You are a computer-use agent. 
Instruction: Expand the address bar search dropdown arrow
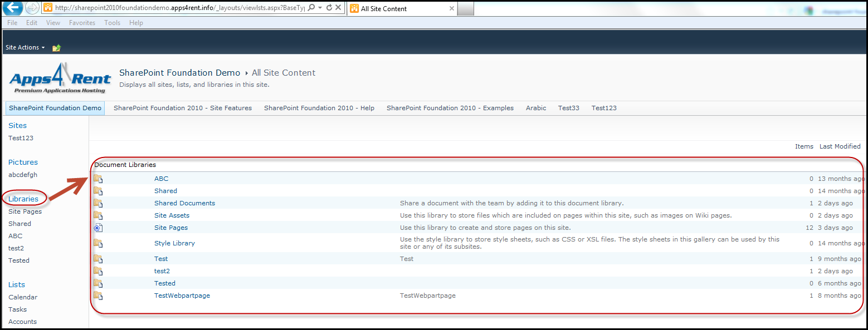tap(320, 8)
